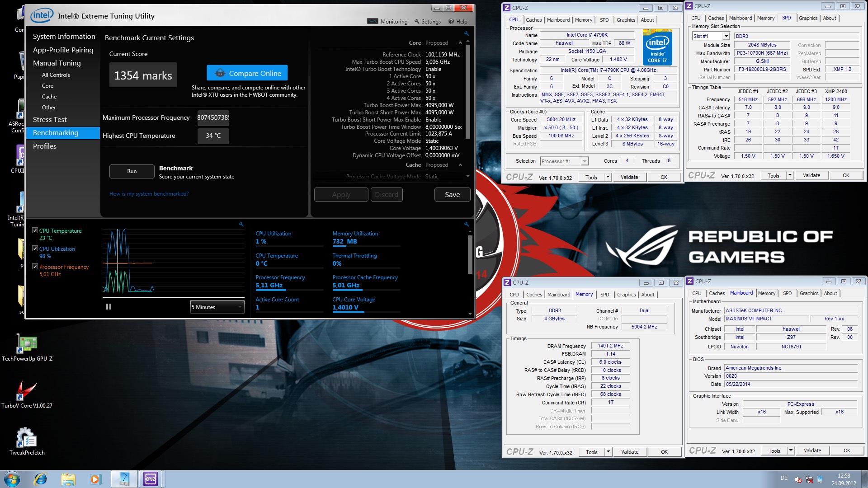Open App-Profile Pairing section

pos(63,50)
